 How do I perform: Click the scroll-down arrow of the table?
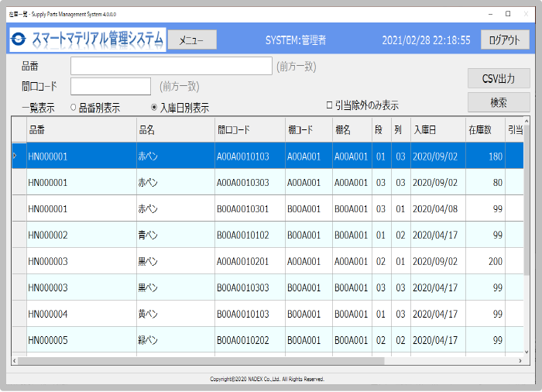pos(527,352)
